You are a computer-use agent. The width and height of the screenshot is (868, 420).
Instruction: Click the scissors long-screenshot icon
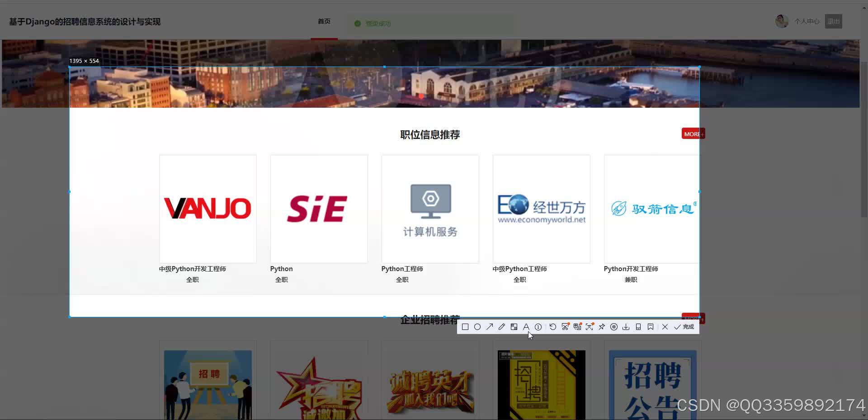click(x=565, y=327)
